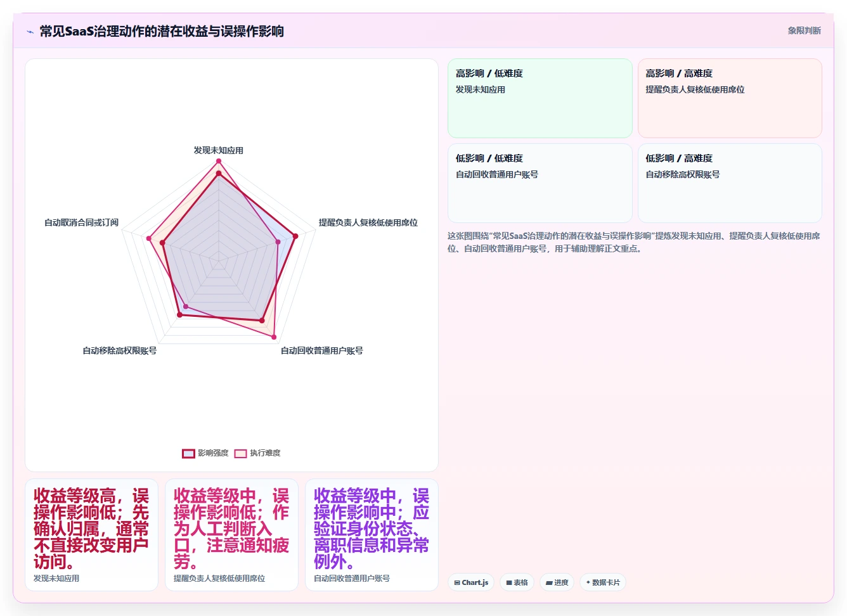
Task: Click the 数据卡片 chip
Action: point(602,582)
